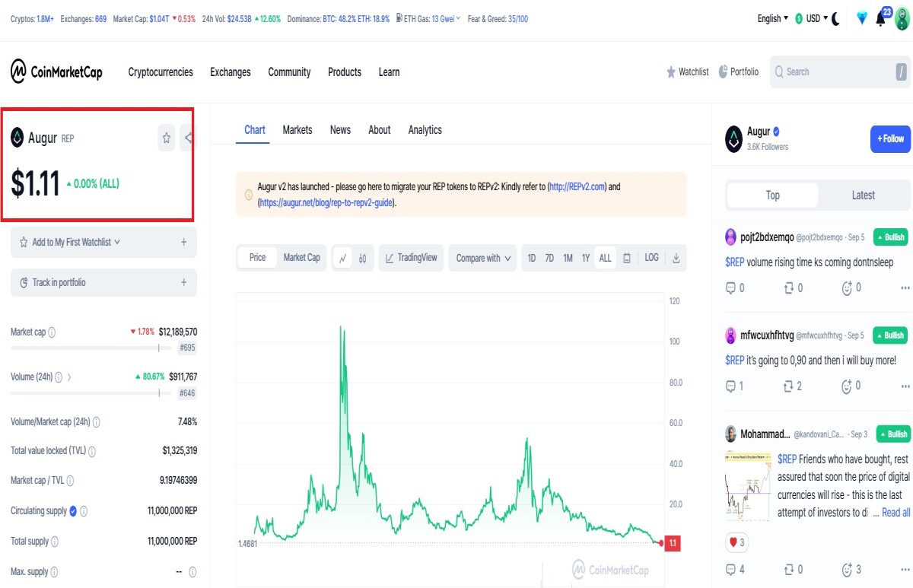Click Read all on Mohammad post
The image size is (913, 588).
(x=896, y=513)
